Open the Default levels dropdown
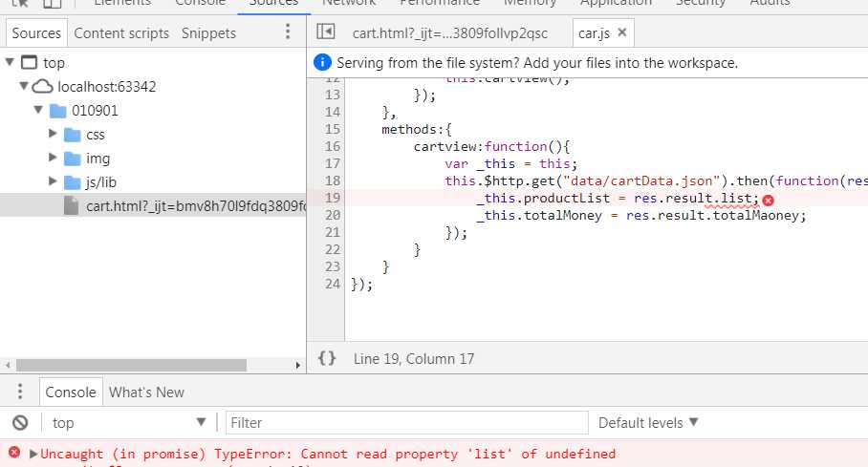This screenshot has height=467, width=868. pos(648,423)
